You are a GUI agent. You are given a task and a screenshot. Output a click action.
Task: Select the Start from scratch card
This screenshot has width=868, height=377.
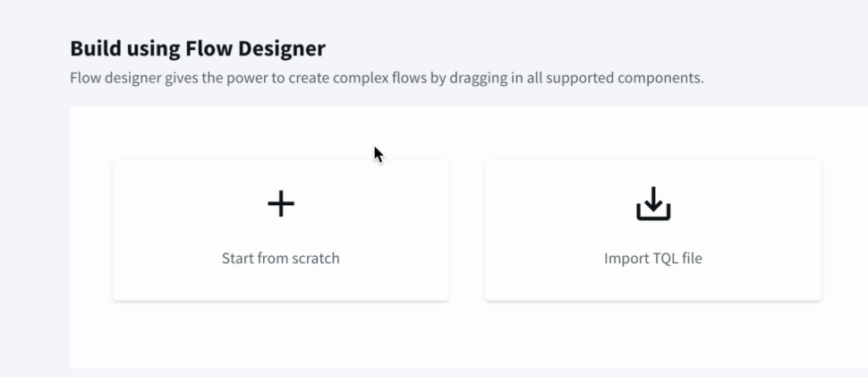click(x=280, y=231)
